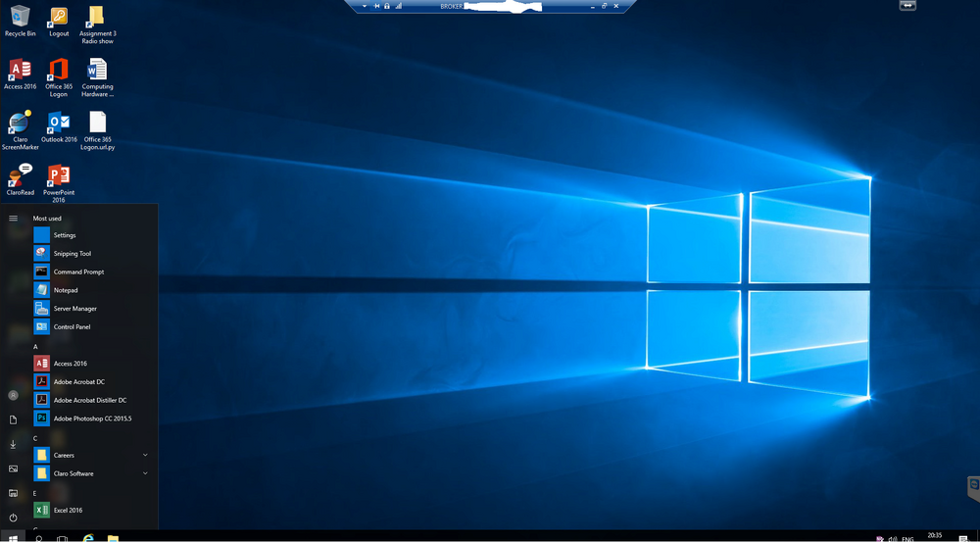Image resolution: width=980 pixels, height=542 pixels.
Task: Select the Claro ScreenMarker desktop shortcut
Action: [20, 130]
